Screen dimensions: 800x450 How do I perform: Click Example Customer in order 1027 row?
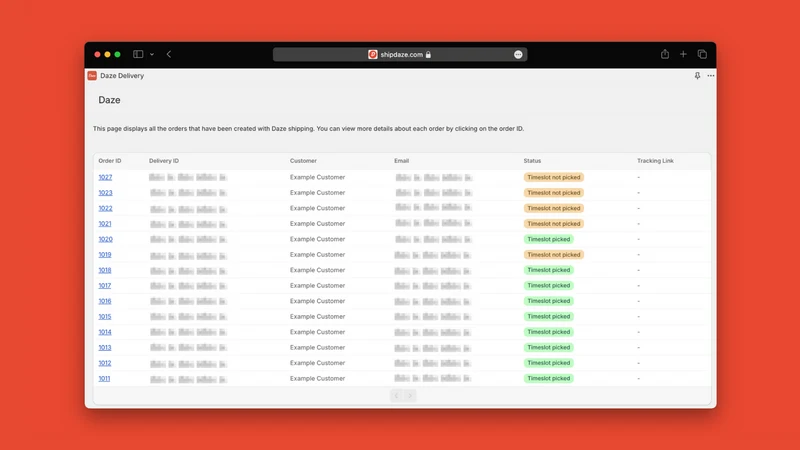[x=317, y=177]
